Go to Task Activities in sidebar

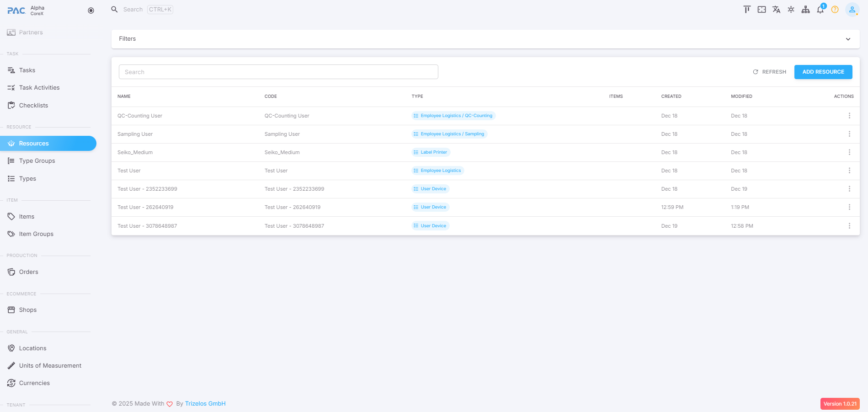click(x=39, y=88)
